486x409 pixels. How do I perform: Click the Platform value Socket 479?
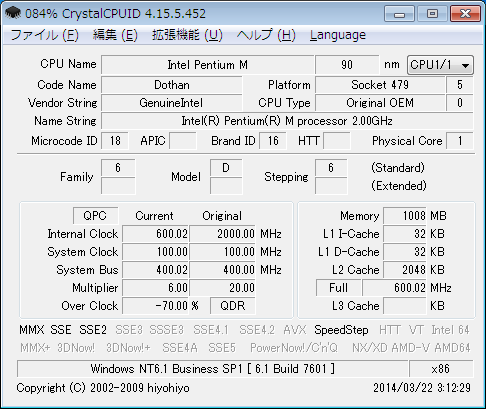380,85
